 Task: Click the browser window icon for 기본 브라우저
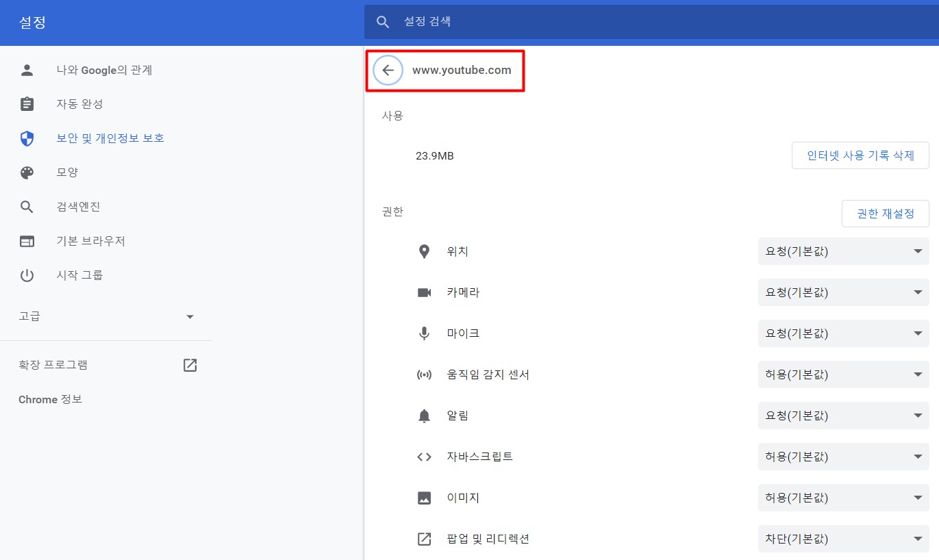tap(27, 241)
